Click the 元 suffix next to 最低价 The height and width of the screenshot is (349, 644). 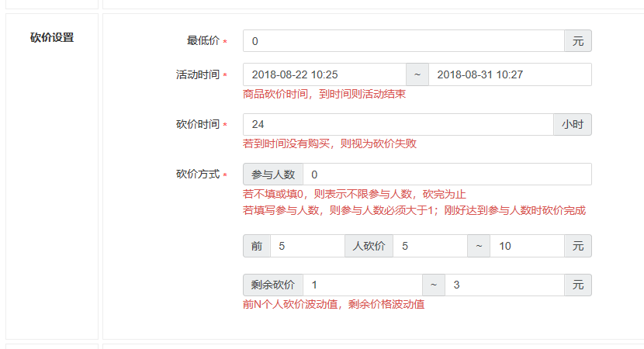[x=577, y=41]
